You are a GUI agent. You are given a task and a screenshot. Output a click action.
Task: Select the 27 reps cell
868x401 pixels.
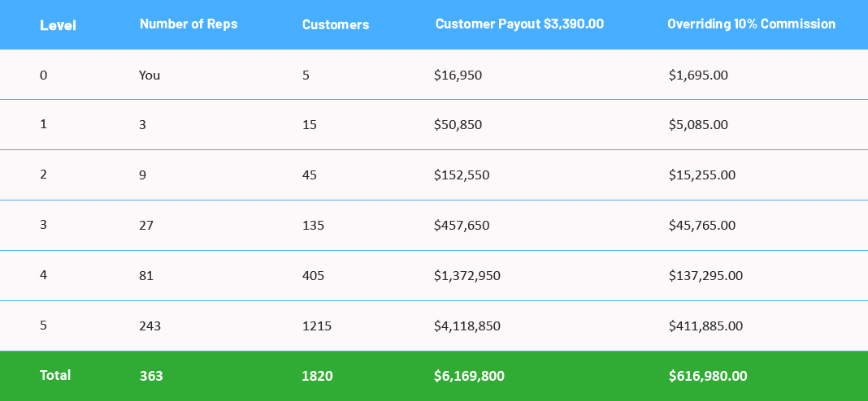(x=146, y=226)
